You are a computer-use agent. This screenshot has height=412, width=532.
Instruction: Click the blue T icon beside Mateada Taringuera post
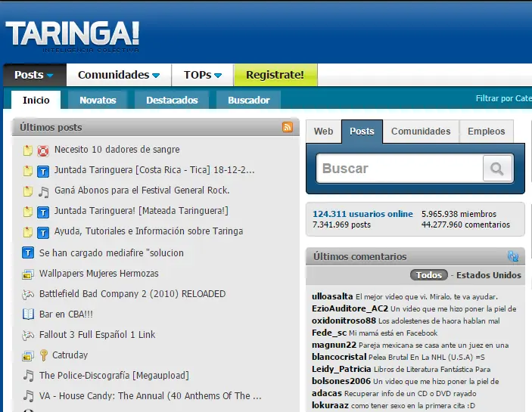point(43,212)
